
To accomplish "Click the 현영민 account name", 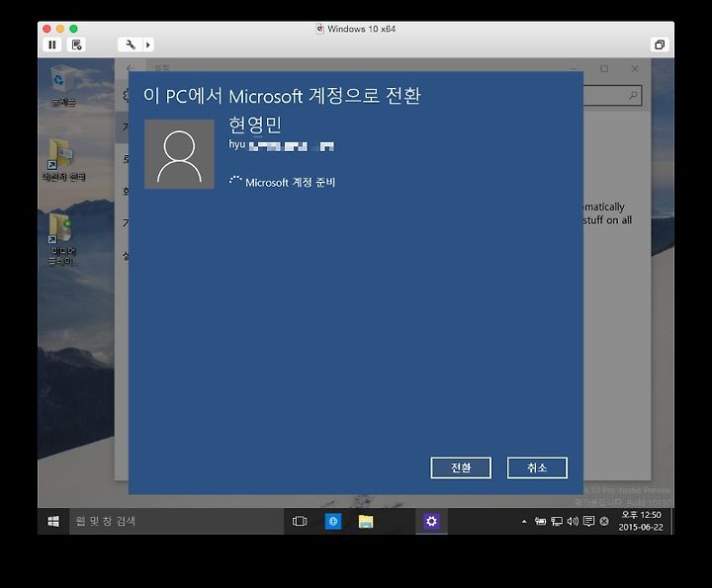I will (x=255, y=126).
